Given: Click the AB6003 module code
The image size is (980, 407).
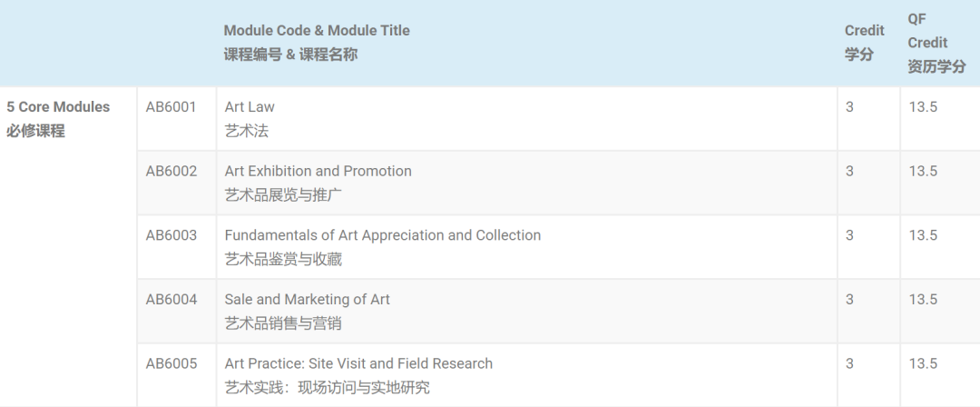Looking at the screenshot, I should tap(171, 235).
